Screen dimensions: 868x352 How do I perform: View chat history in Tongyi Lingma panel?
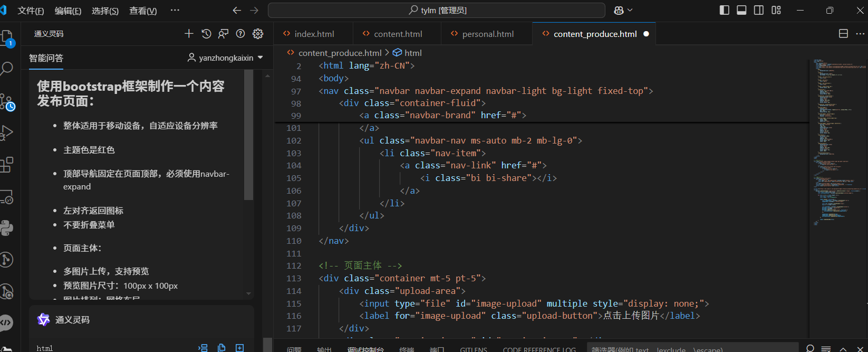206,34
